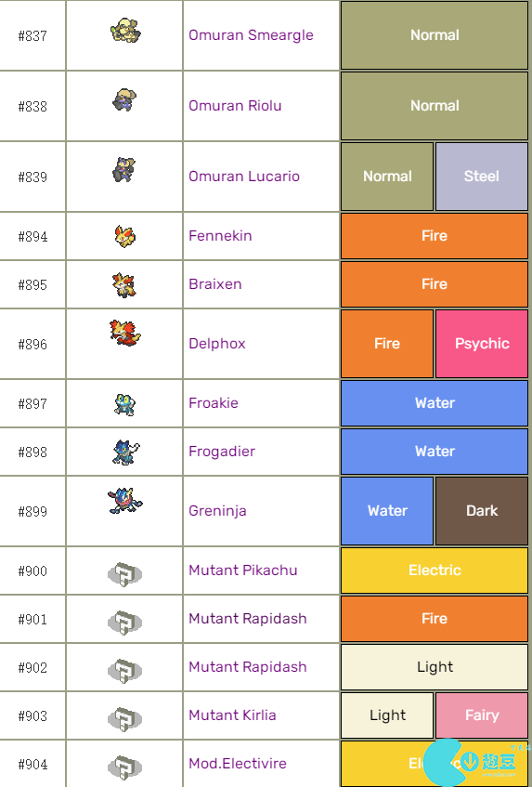
Task: Open the Mutant Kirlia link
Action: coord(232,715)
